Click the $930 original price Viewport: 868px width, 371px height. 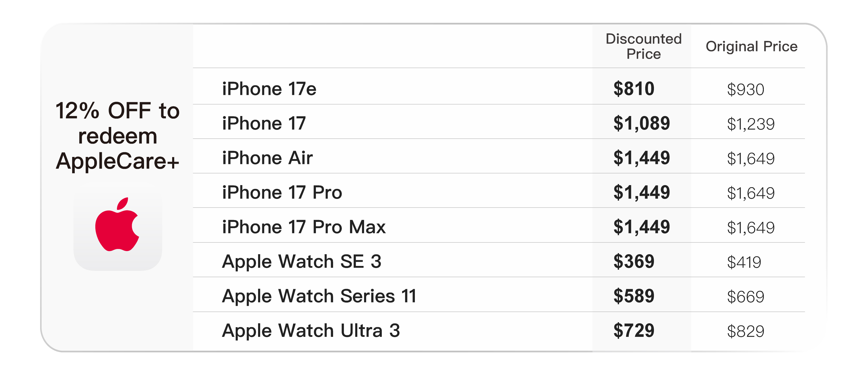pos(745,90)
